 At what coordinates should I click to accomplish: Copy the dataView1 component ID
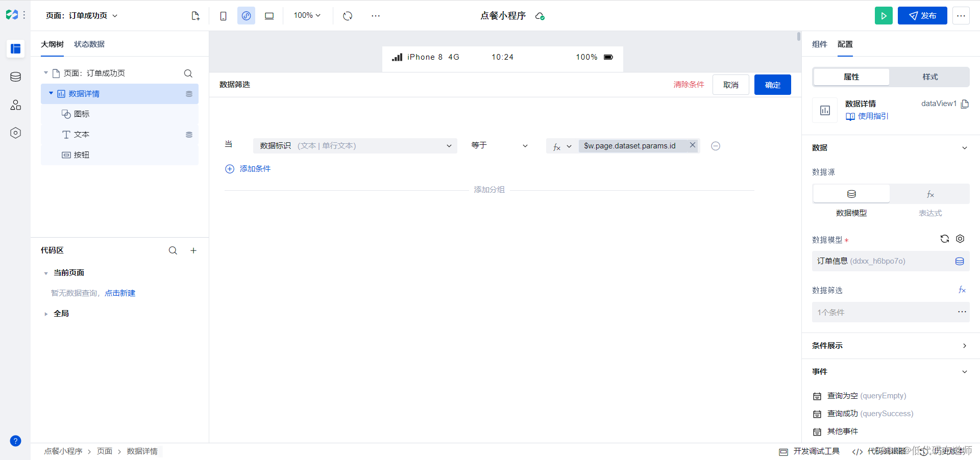(965, 104)
